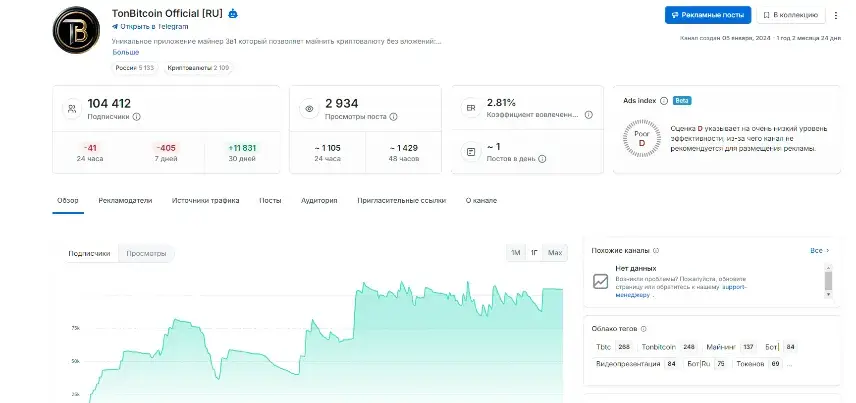The image size is (856, 403).
Task: Show info tooltip next to Похожие каналы
Action: (x=656, y=251)
